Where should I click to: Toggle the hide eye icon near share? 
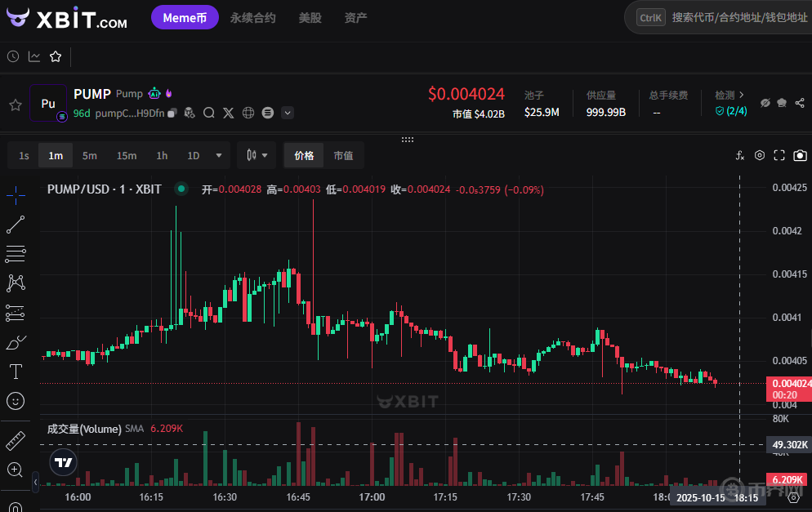click(765, 103)
